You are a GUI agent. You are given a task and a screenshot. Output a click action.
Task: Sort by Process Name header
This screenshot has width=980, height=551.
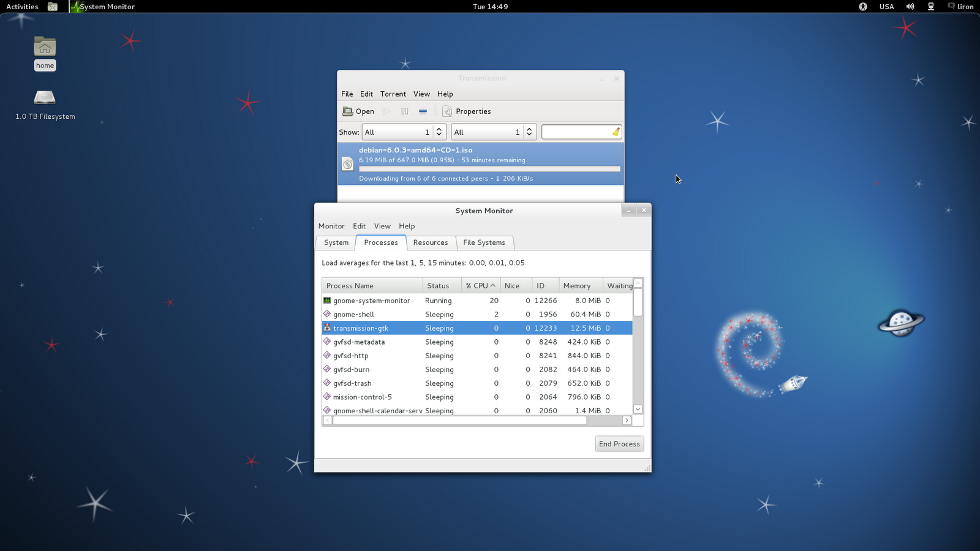[x=350, y=285]
